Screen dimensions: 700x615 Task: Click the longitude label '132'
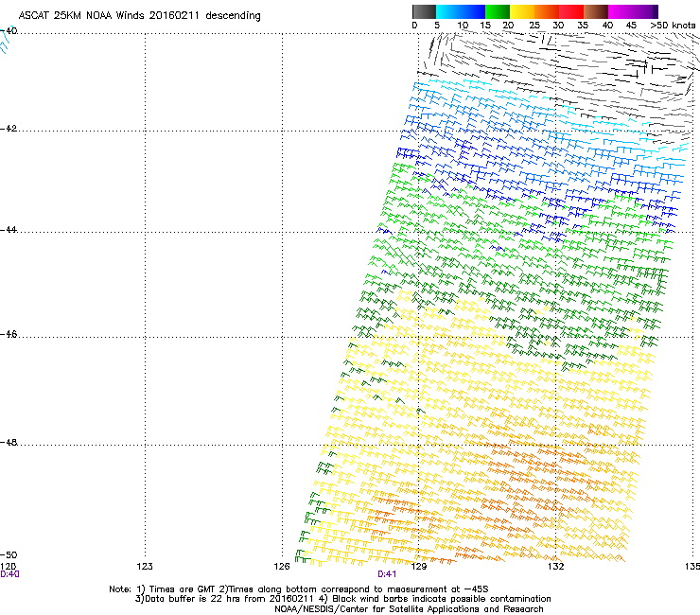[x=556, y=567]
